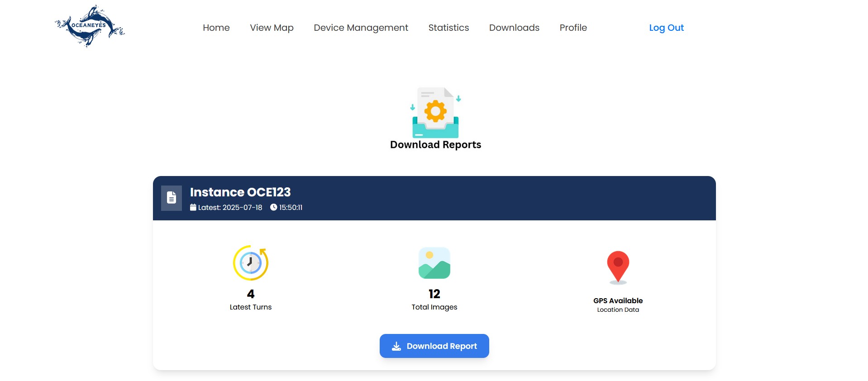The image size is (868, 381).
Task: Click the Log Out link
Action: coord(666,28)
